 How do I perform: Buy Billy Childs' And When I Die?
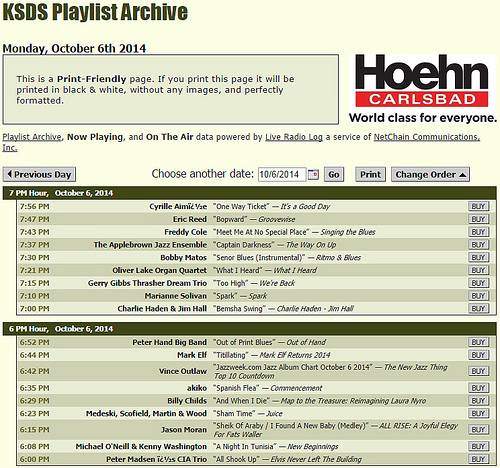pyautogui.click(x=478, y=401)
